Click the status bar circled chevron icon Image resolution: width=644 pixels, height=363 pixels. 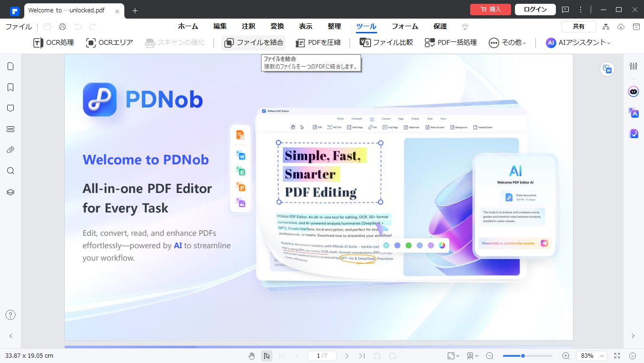click(x=633, y=356)
